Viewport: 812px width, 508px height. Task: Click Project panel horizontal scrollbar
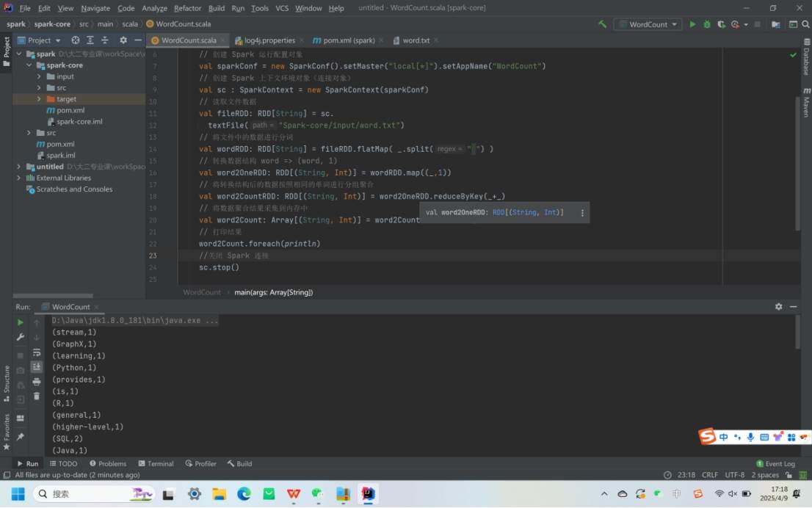point(53,296)
